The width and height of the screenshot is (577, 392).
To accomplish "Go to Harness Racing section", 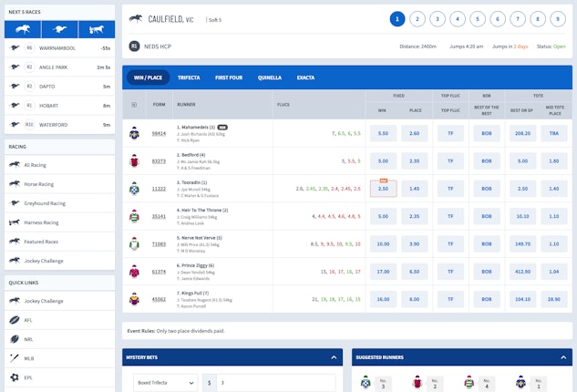I will click(59, 222).
